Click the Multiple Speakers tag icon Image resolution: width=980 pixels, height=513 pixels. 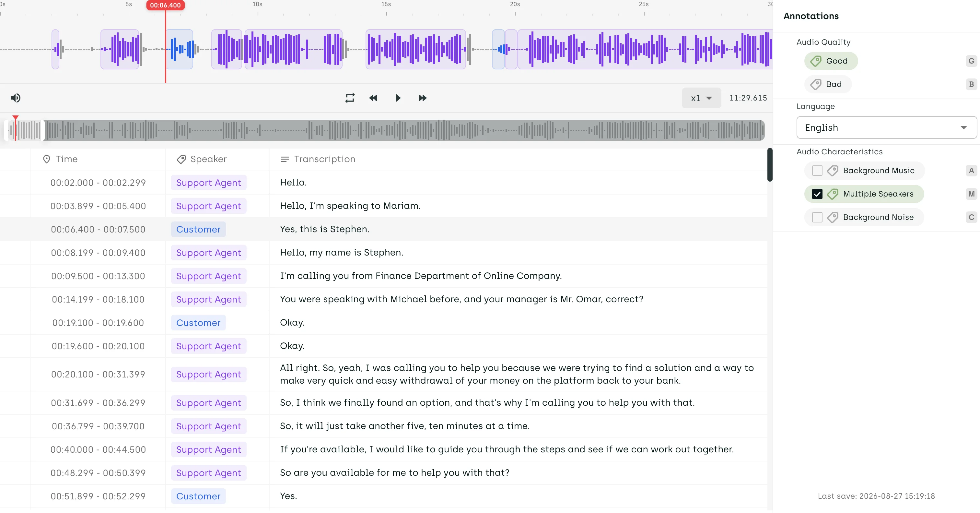coord(833,194)
